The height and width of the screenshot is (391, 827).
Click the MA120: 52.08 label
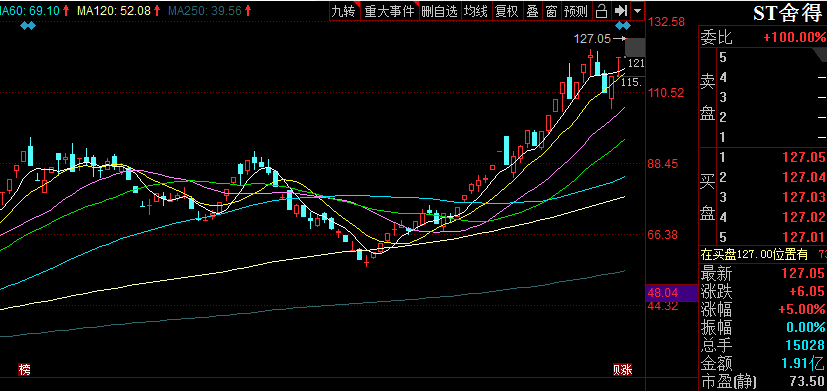(x=113, y=10)
